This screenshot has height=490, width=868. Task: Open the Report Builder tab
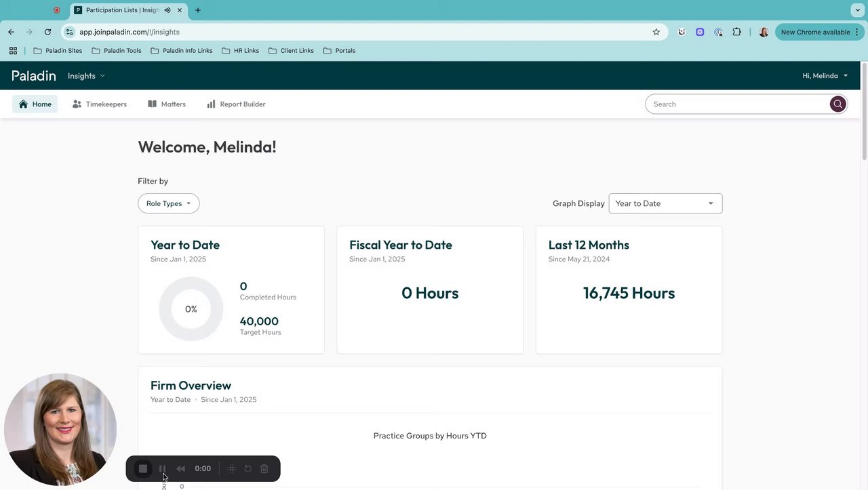[x=236, y=104]
